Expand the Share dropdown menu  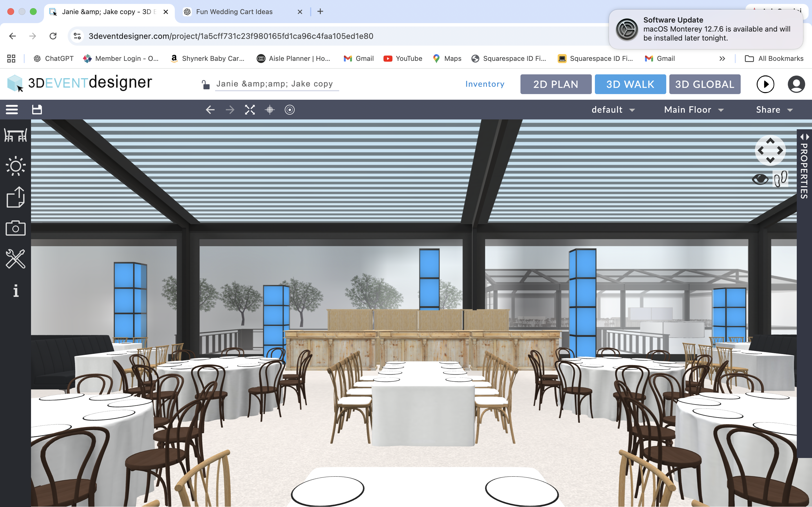tap(774, 110)
